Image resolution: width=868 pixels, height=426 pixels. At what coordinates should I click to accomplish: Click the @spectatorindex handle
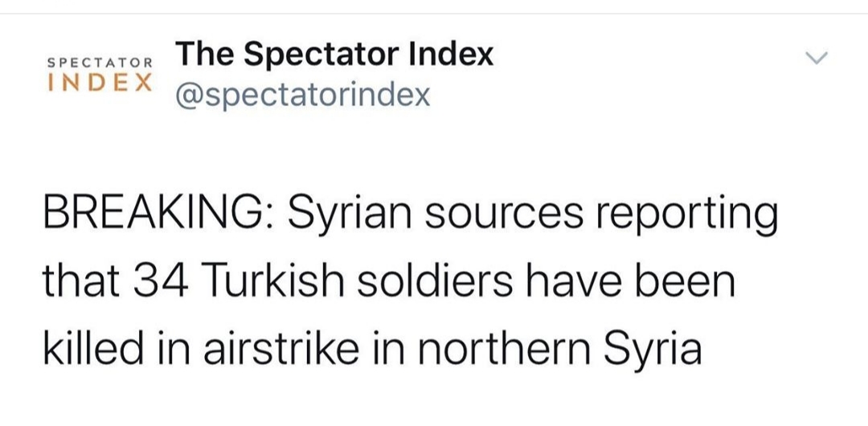point(302,96)
